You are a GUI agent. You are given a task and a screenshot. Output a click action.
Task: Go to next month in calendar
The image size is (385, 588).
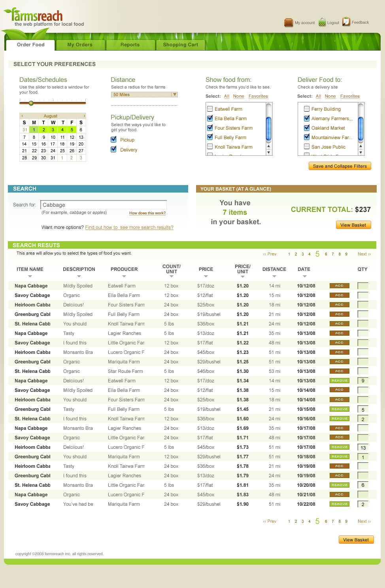[x=84, y=116]
